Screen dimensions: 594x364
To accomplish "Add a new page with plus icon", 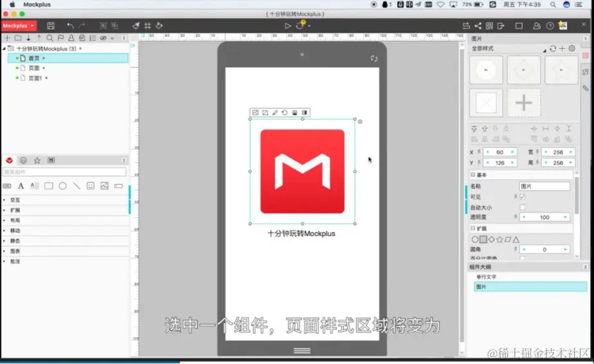I will 7,38.
